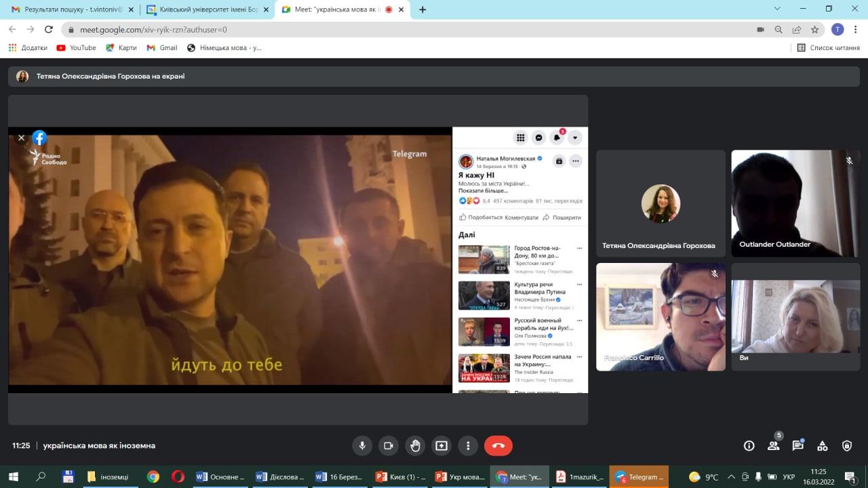Viewport: 868px width, 488px height.
Task: Open host controls shield icon
Action: pos(846,445)
